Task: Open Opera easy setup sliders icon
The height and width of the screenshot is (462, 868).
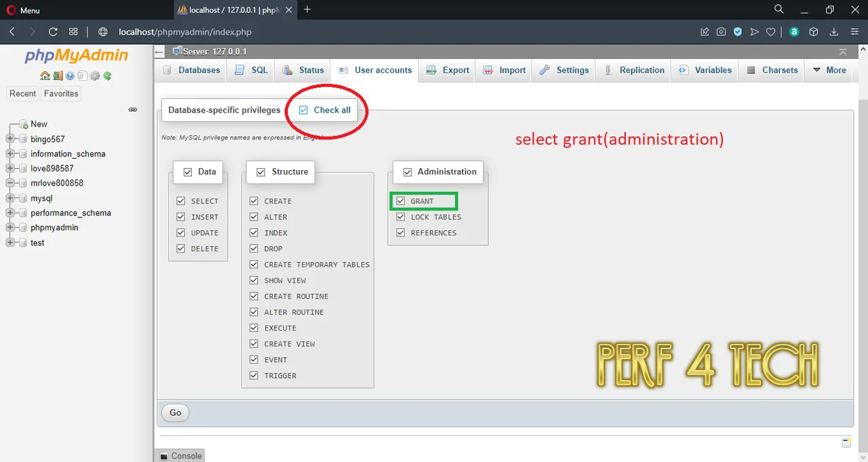Action: pyautogui.click(x=854, y=32)
